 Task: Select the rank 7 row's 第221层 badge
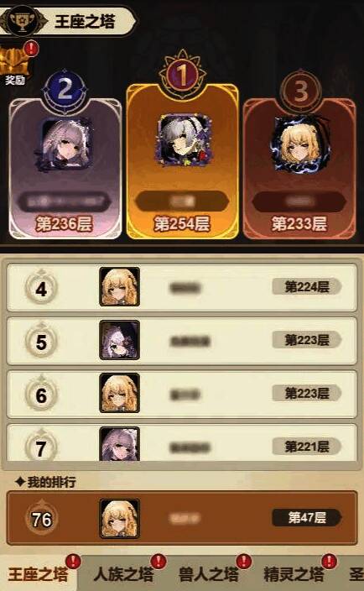[307, 447]
